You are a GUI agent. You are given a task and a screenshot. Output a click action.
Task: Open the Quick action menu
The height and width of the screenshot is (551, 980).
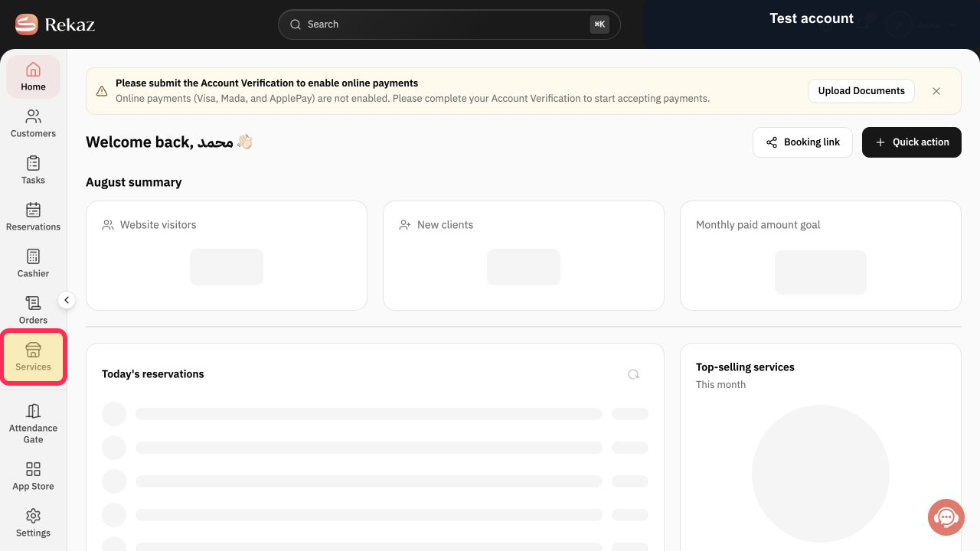(x=912, y=142)
